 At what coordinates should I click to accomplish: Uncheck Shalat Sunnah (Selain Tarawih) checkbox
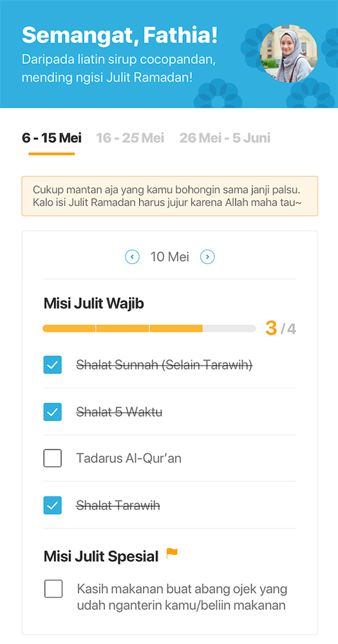(53, 365)
